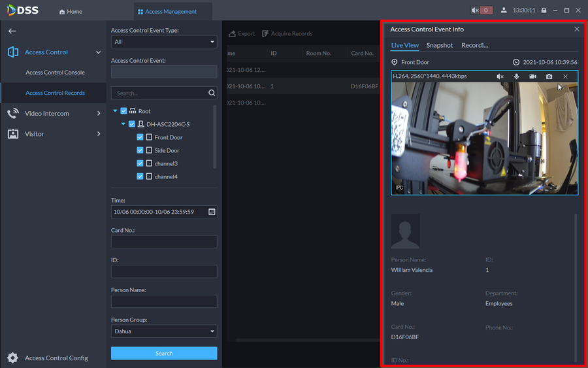The width and height of the screenshot is (588, 368).
Task: Click the Export button
Action: tap(242, 33)
